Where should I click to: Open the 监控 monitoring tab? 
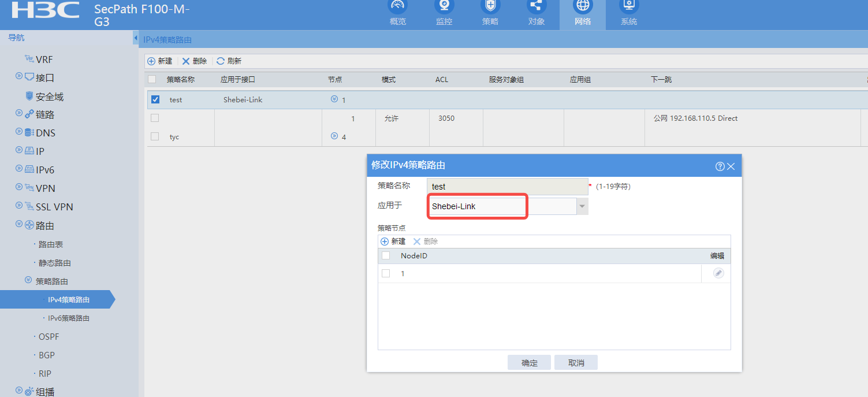[444, 14]
